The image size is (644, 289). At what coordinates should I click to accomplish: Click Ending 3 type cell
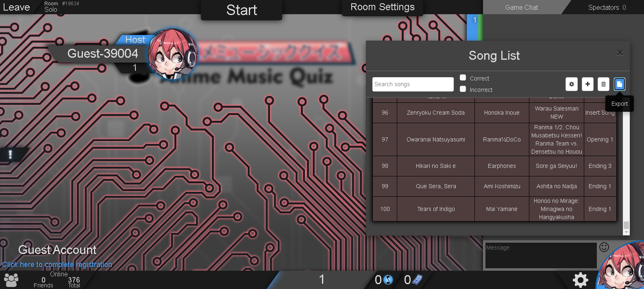coord(600,166)
